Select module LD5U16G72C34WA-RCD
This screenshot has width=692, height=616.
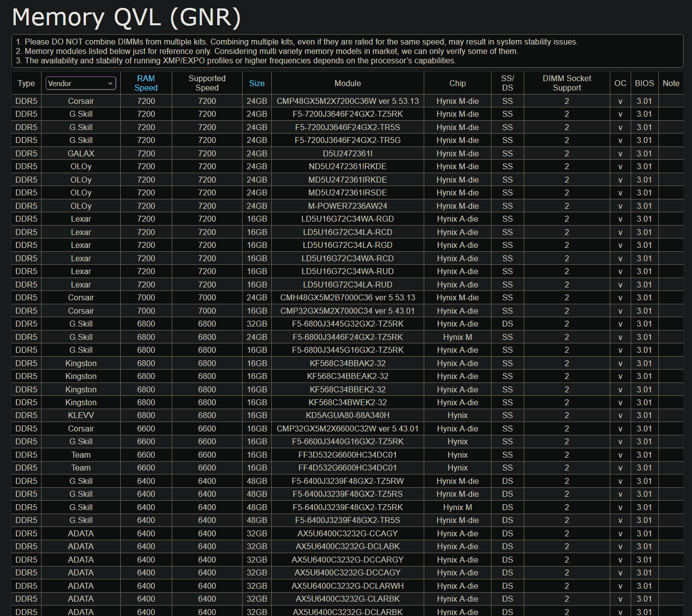[x=347, y=258]
